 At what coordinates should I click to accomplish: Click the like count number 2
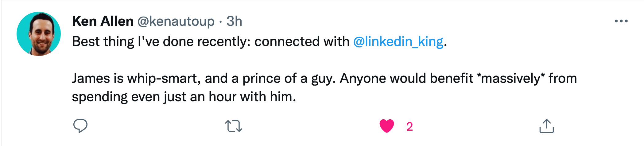point(409,127)
